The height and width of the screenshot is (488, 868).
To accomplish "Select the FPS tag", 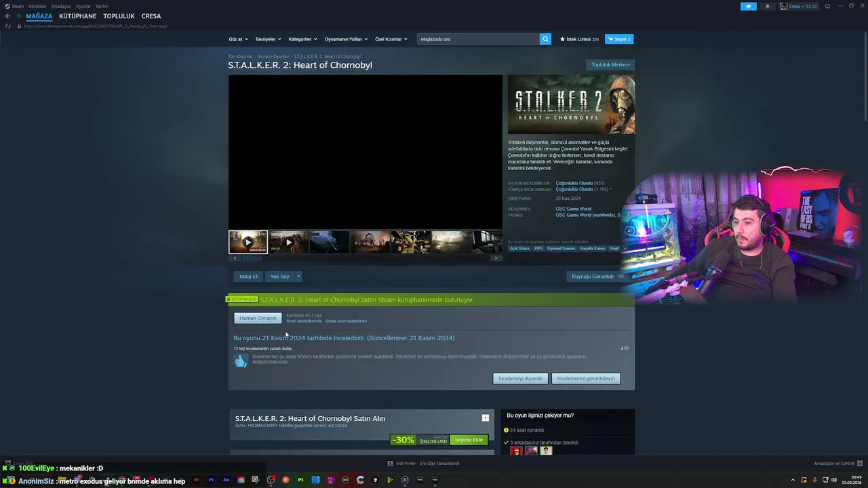I will coord(538,249).
